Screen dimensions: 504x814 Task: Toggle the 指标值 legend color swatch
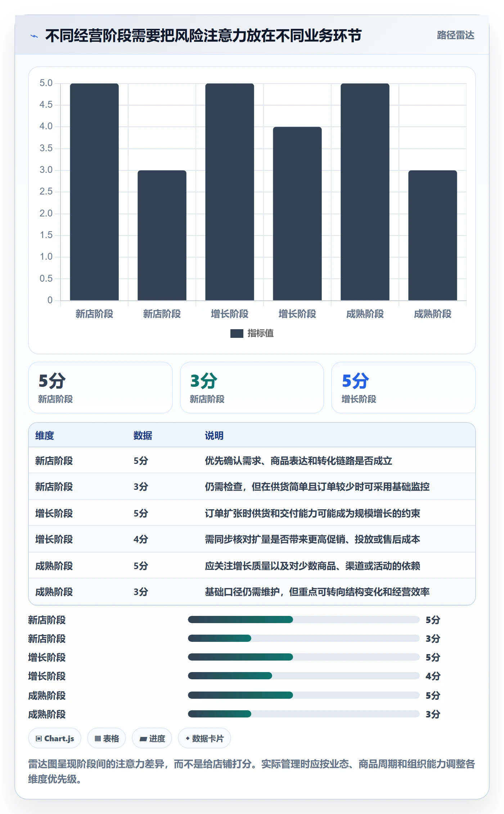237,334
